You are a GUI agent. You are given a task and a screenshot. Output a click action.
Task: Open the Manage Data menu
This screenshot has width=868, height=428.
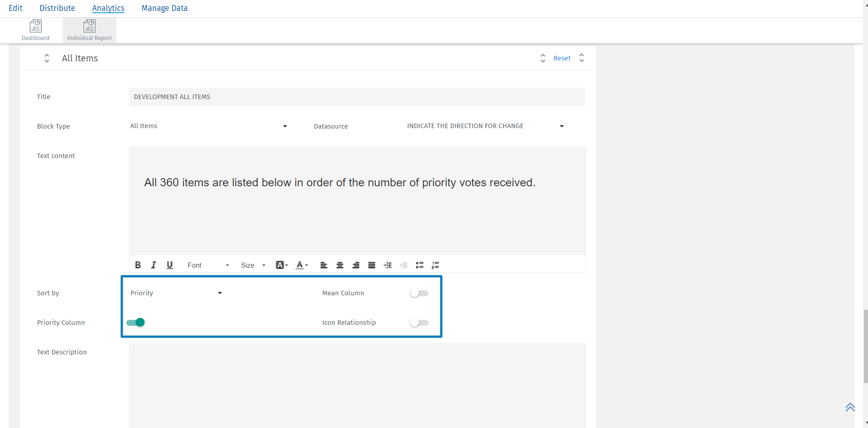tap(164, 8)
